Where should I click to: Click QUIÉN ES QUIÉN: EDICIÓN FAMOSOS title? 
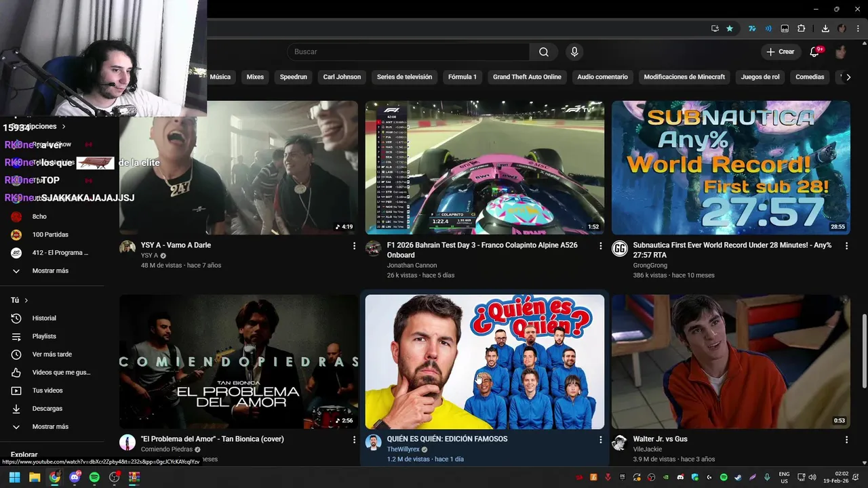coord(447,439)
